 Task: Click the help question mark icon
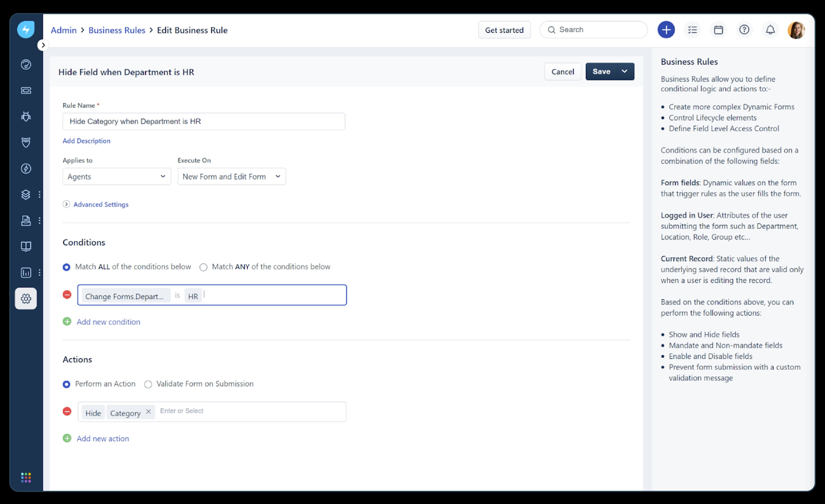pyautogui.click(x=744, y=30)
